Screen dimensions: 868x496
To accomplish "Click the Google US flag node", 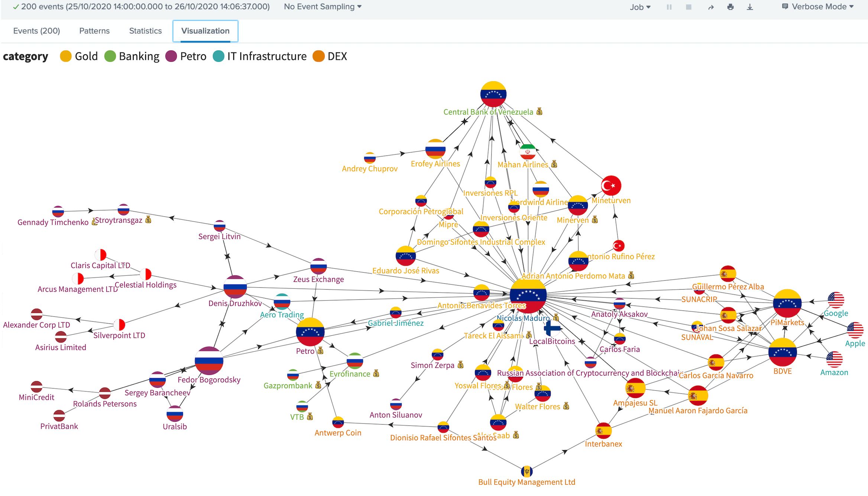I will tap(836, 300).
